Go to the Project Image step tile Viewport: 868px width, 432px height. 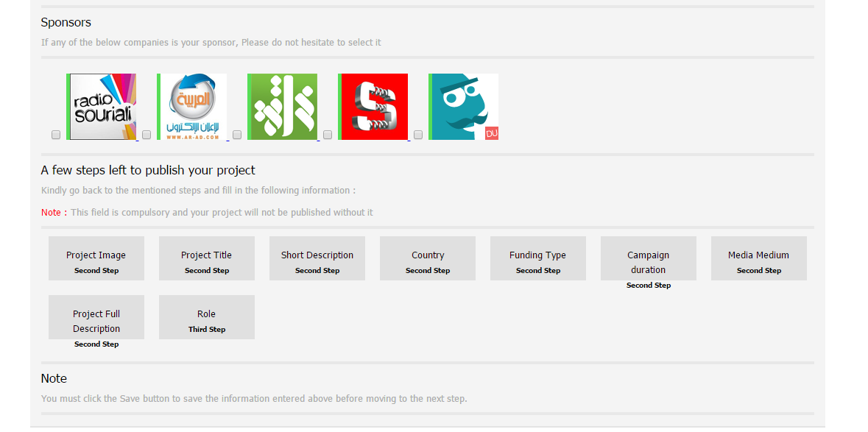coord(96,258)
